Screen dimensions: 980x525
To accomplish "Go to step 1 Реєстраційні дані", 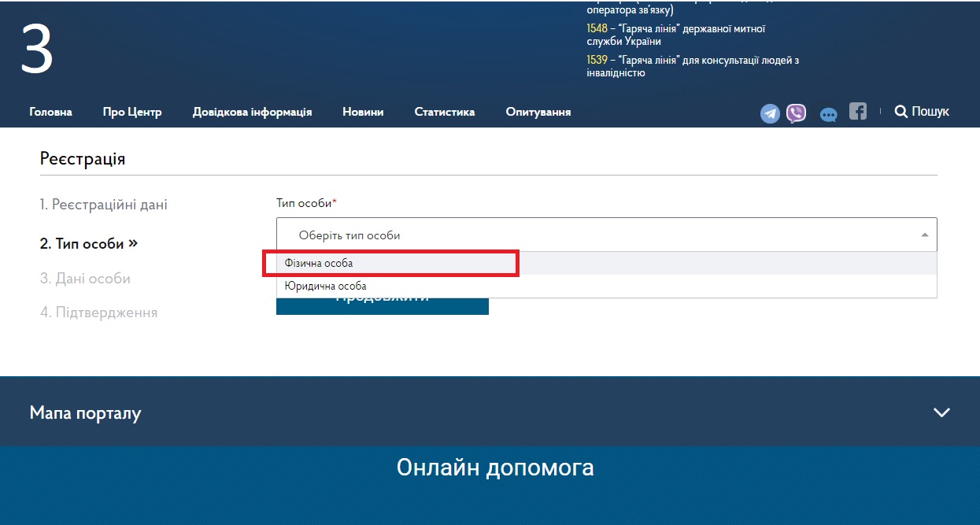I will (x=104, y=205).
